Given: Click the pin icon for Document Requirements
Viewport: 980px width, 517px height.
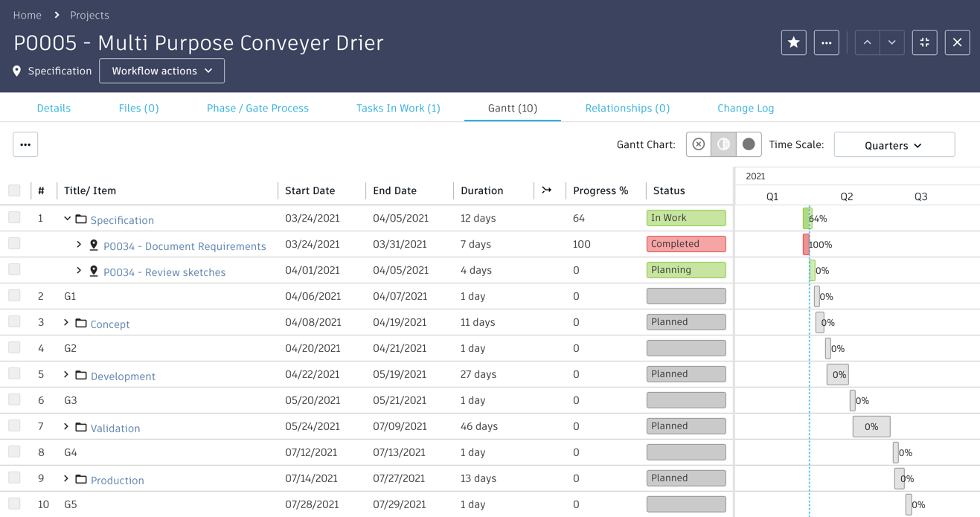Looking at the screenshot, I should [94, 245].
